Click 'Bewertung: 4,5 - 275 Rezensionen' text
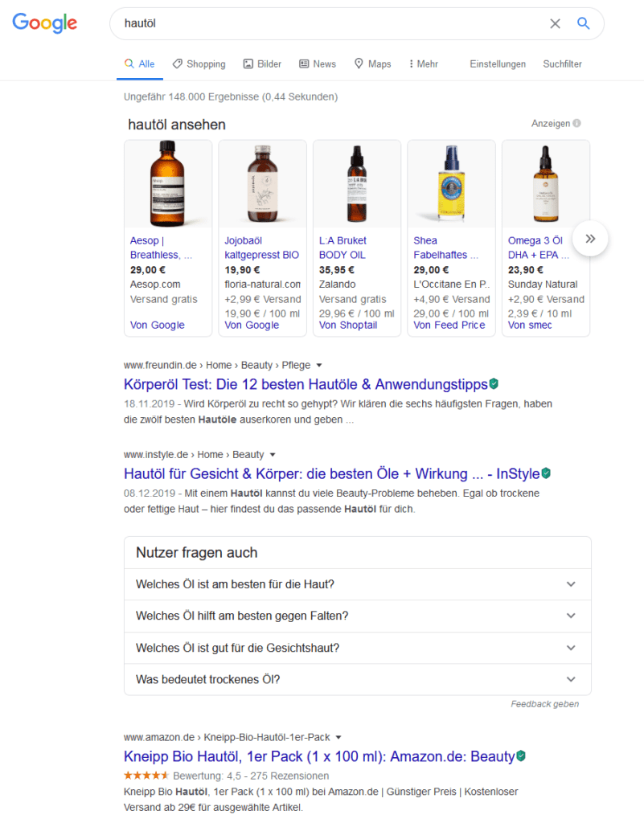This screenshot has width=644, height=823. click(x=251, y=776)
